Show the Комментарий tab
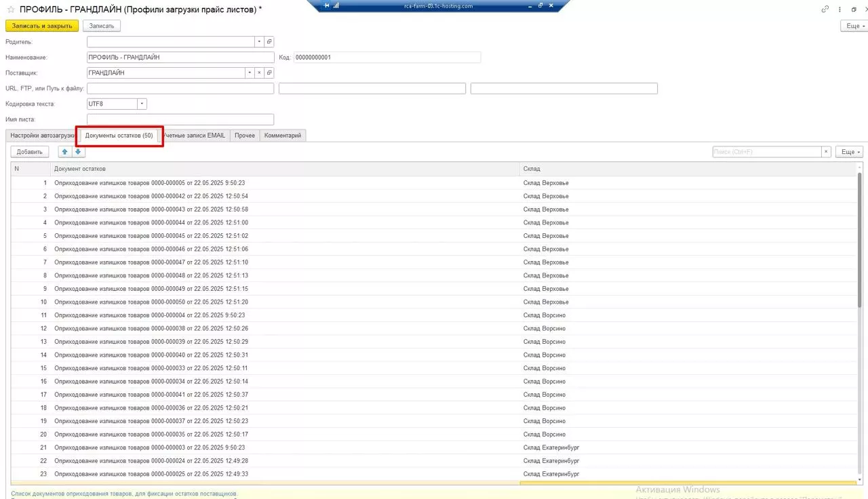 tap(283, 136)
